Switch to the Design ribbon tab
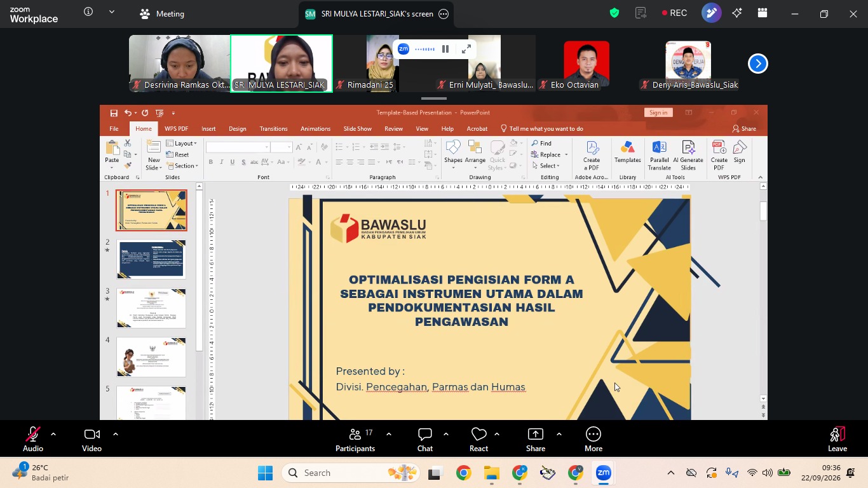 [238, 129]
